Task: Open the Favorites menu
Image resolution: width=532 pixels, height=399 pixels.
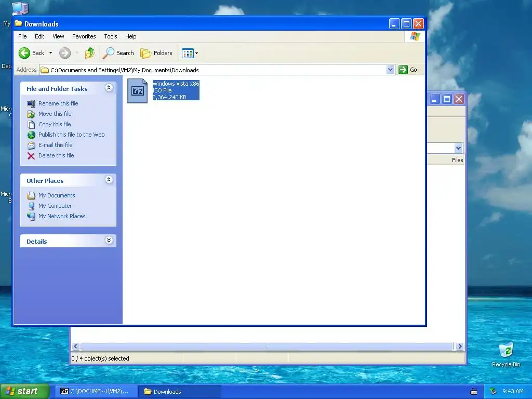Action: [x=84, y=36]
